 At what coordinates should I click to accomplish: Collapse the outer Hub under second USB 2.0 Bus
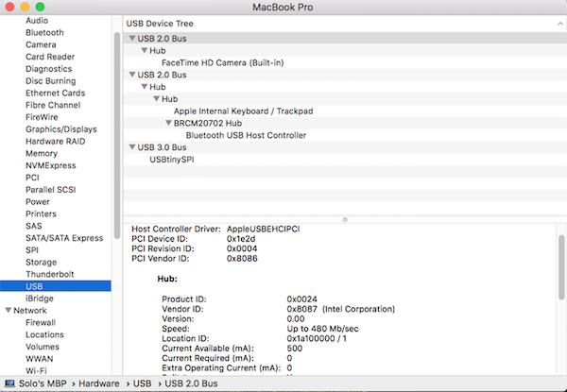(145, 87)
